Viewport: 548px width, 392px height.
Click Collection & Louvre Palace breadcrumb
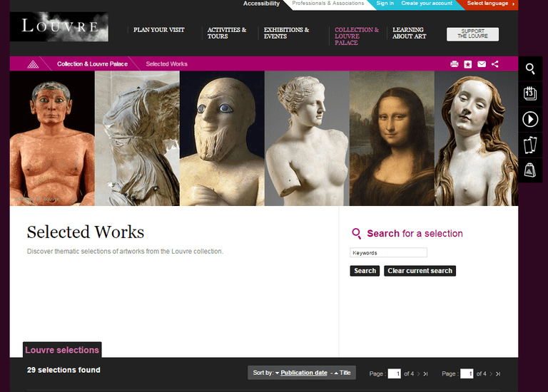[x=92, y=64]
